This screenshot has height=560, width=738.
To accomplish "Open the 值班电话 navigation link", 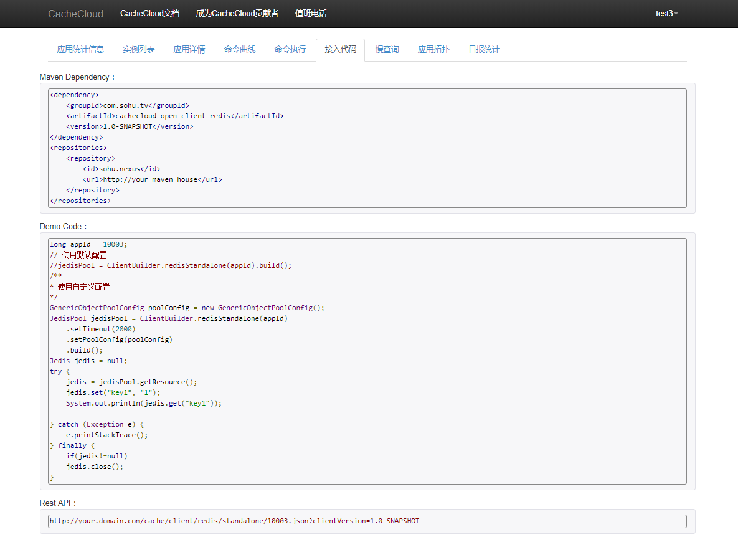I will click(311, 14).
